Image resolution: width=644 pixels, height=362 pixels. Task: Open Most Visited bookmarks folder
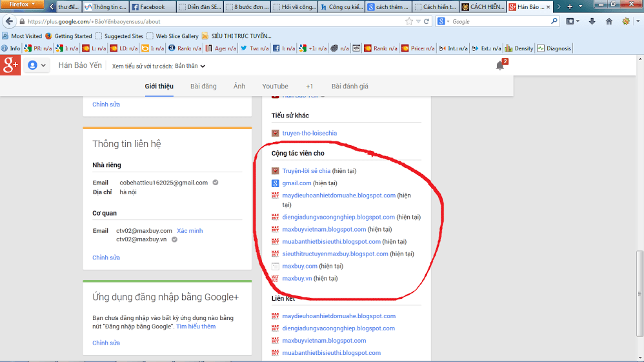[22, 36]
